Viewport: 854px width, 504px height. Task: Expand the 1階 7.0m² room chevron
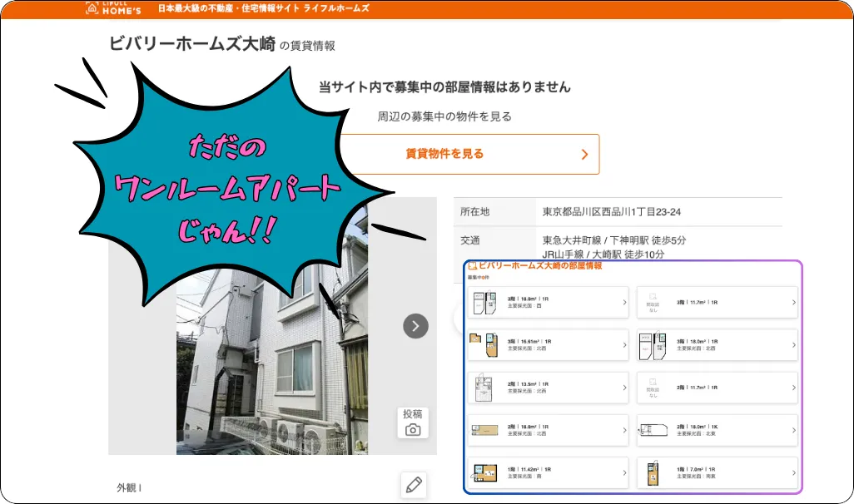792,472
